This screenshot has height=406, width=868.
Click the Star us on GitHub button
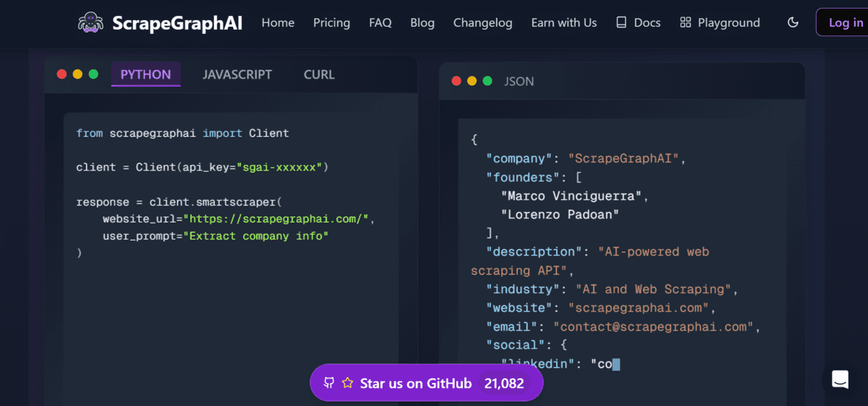pyautogui.click(x=426, y=383)
